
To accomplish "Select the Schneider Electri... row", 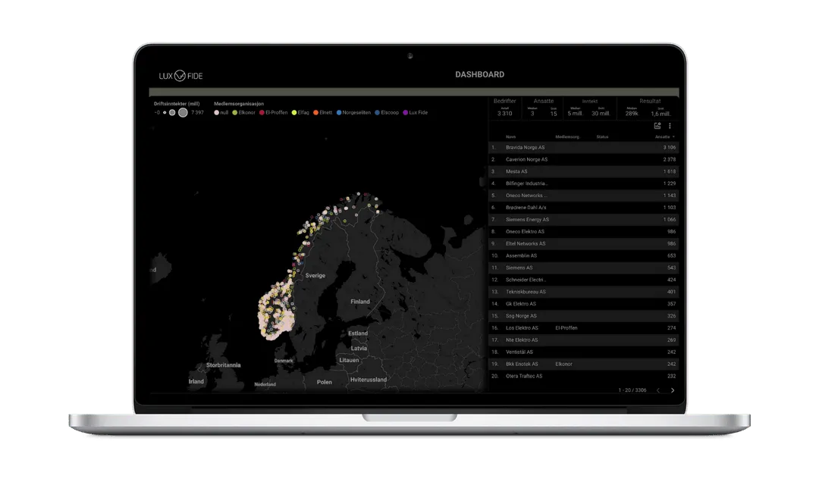I will tap(583, 280).
